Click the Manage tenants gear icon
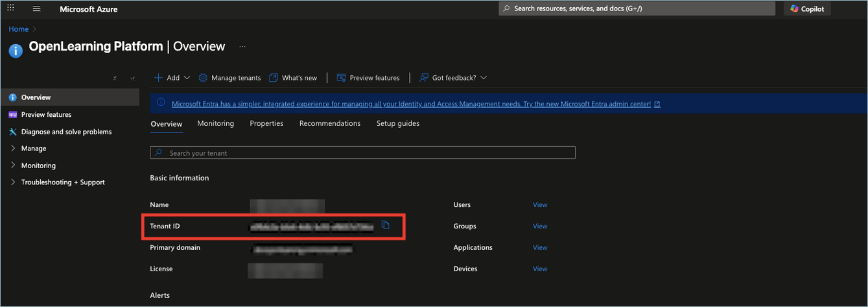Screen dimensions: 868x307 pos(203,78)
